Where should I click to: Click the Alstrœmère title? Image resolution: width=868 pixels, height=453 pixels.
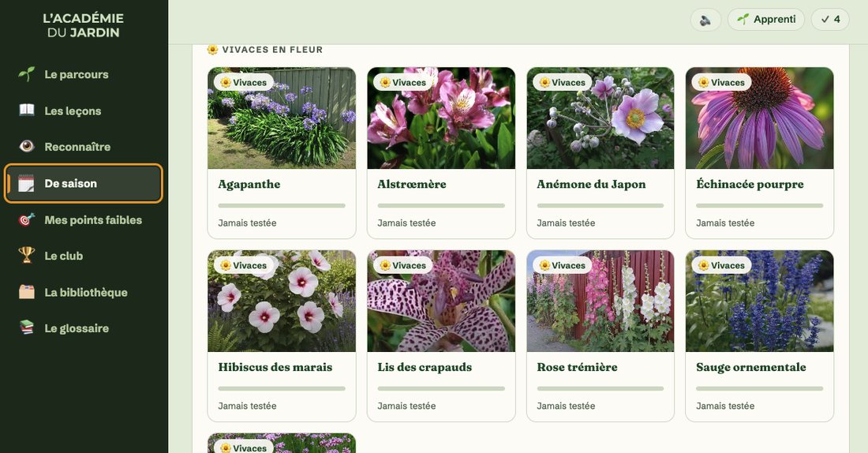point(412,184)
